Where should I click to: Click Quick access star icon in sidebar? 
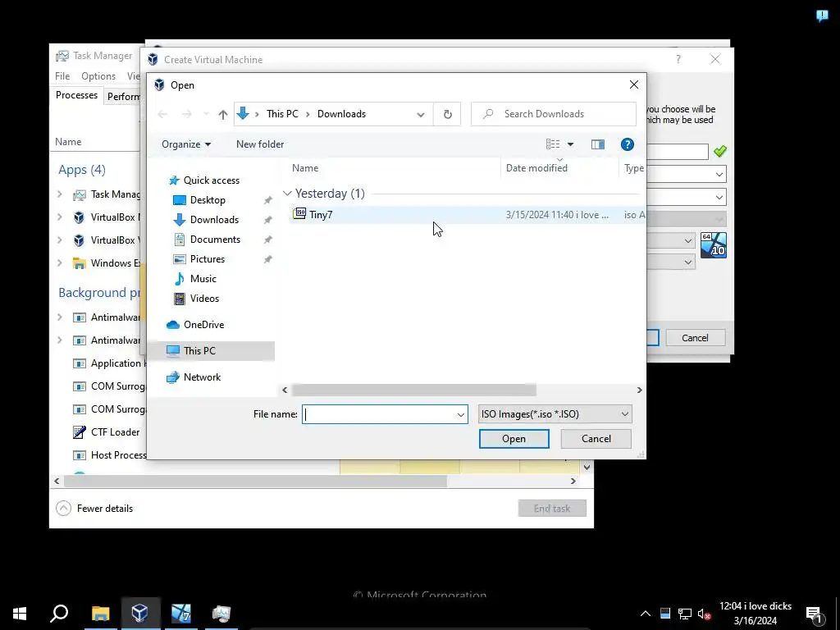[x=174, y=180]
